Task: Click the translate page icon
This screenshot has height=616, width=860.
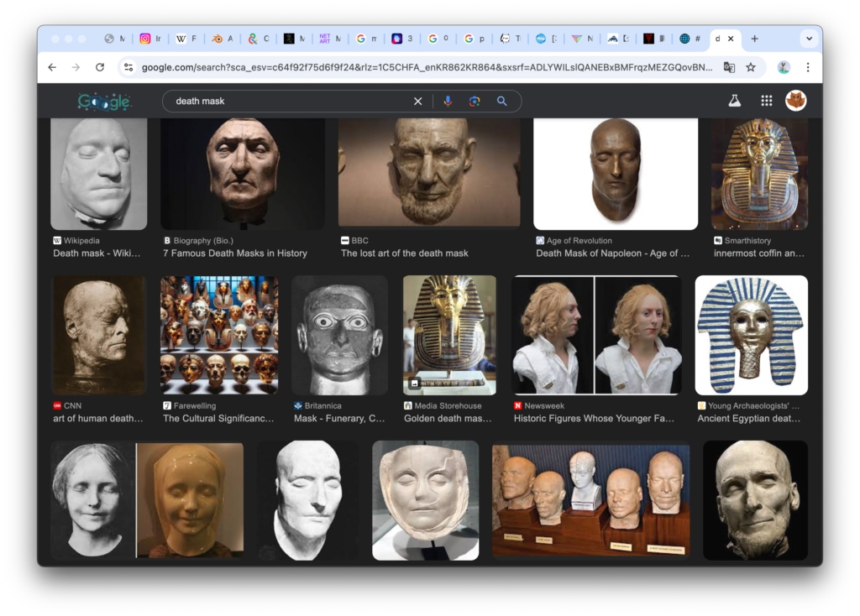Action: 729,67
